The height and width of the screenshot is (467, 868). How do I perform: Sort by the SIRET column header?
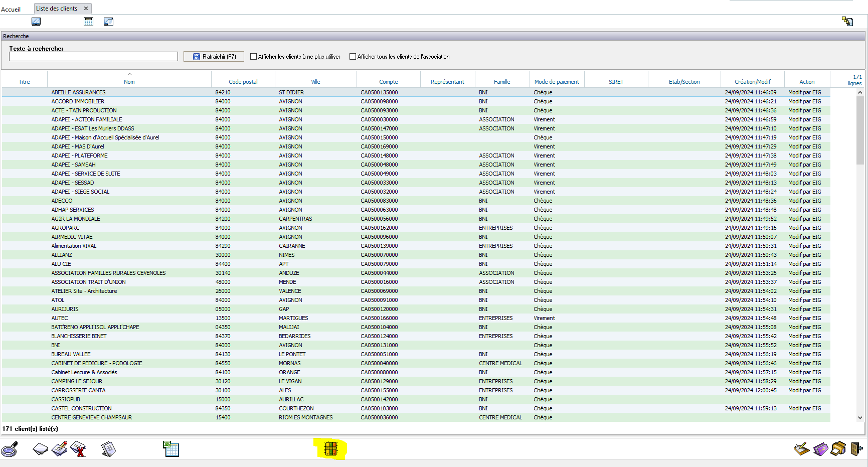click(x=616, y=82)
